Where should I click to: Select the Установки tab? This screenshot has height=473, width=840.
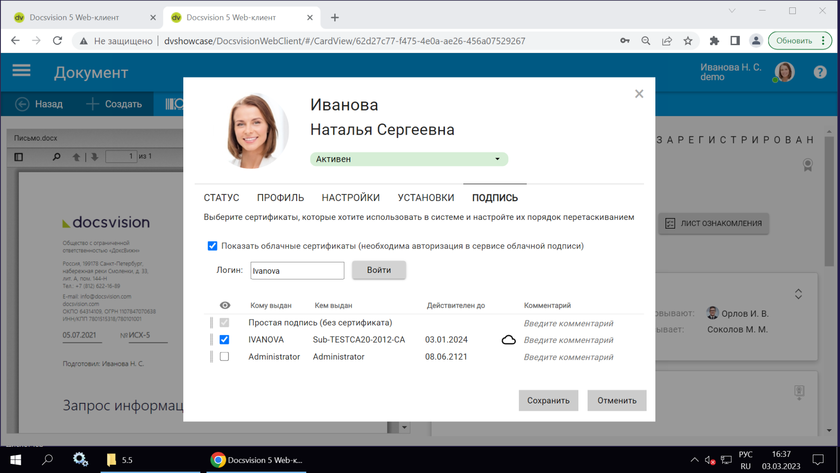click(x=425, y=198)
